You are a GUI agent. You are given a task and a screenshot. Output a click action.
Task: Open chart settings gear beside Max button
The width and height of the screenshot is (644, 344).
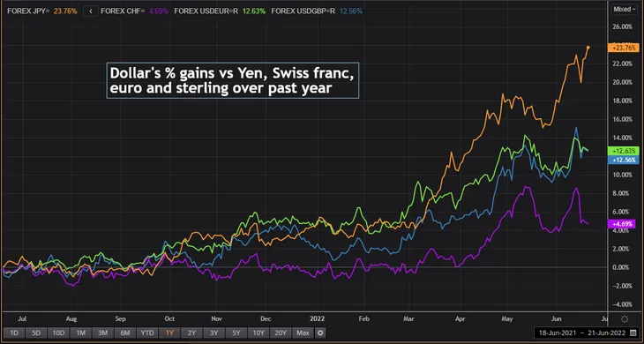point(321,333)
